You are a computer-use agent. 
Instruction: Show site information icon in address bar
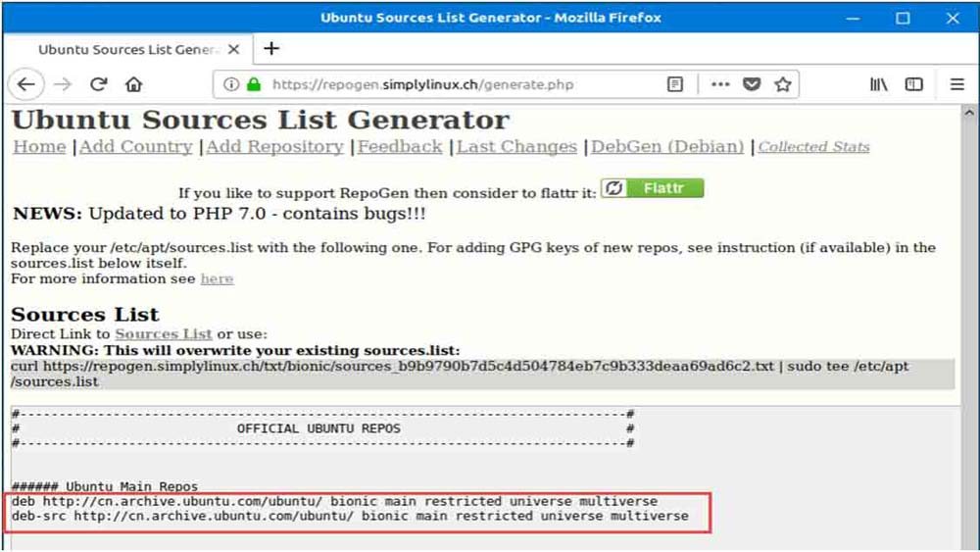[230, 84]
